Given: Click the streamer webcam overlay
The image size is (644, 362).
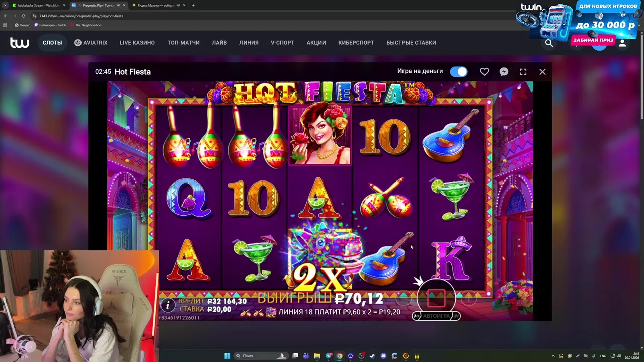Looking at the screenshot, I should [79, 306].
